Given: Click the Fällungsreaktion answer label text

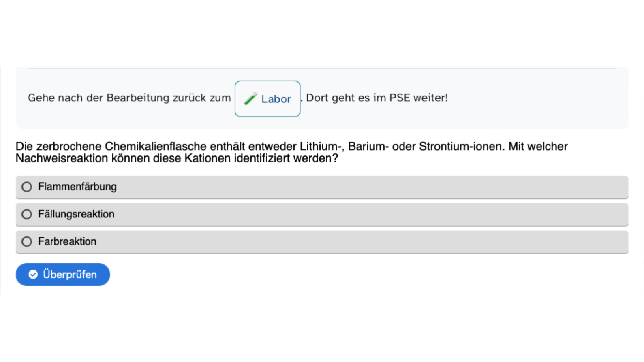Looking at the screenshot, I should tap(76, 214).
